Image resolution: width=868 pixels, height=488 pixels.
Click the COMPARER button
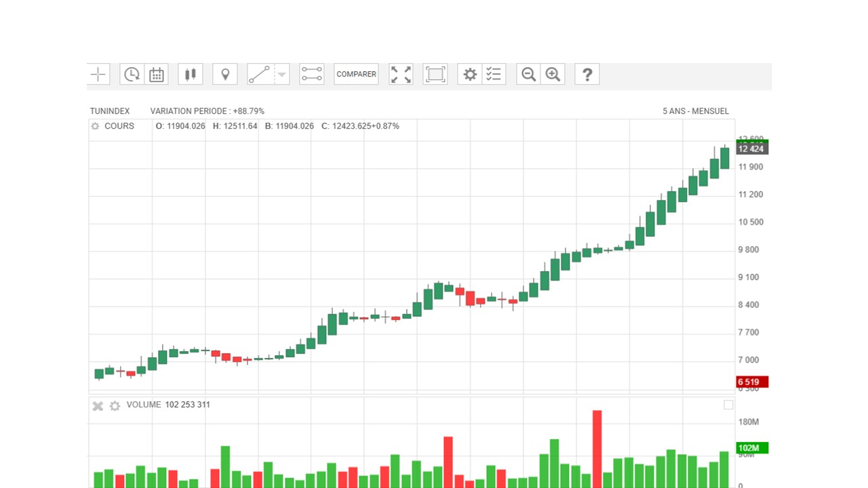tap(356, 75)
